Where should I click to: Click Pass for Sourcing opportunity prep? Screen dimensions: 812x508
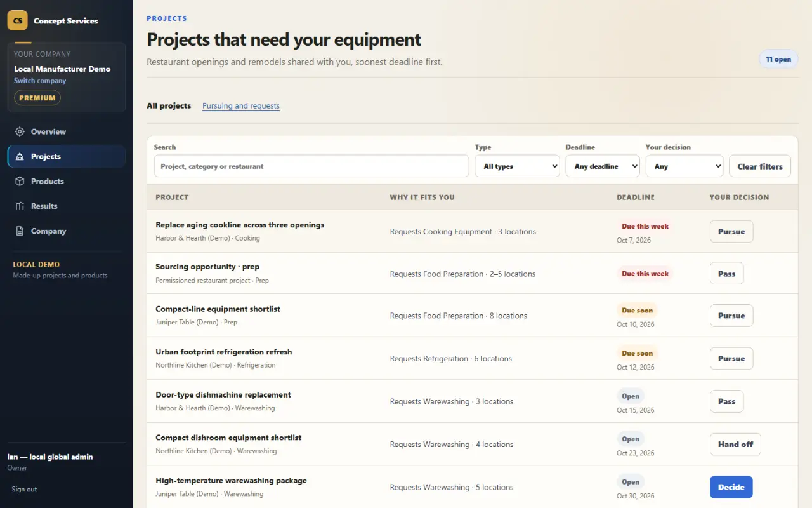(x=726, y=274)
